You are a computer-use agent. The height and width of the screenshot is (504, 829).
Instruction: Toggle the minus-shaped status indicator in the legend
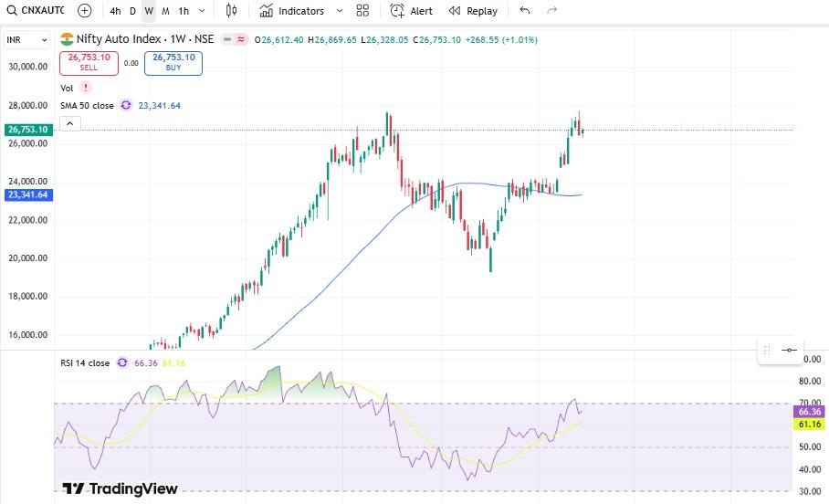227,39
